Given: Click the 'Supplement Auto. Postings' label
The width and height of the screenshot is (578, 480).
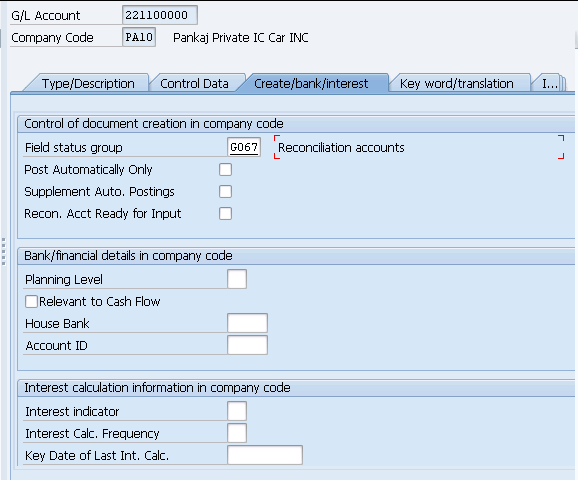Looking at the screenshot, I should (x=99, y=192).
